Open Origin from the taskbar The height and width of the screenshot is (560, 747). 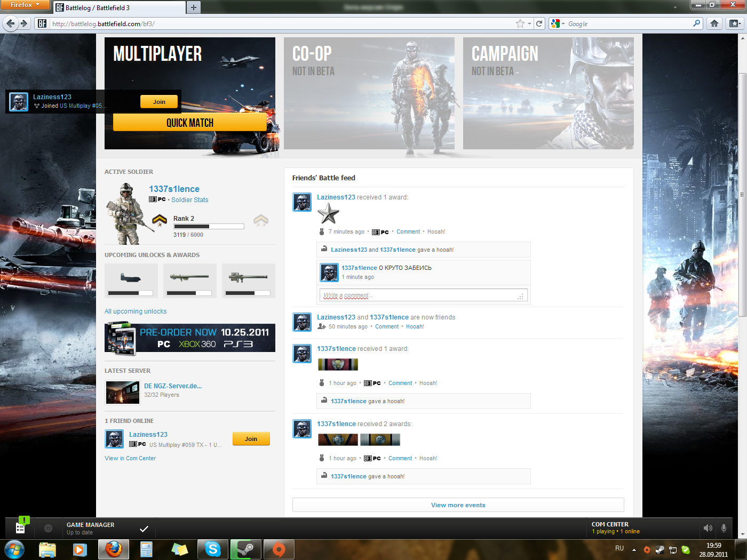point(279,549)
